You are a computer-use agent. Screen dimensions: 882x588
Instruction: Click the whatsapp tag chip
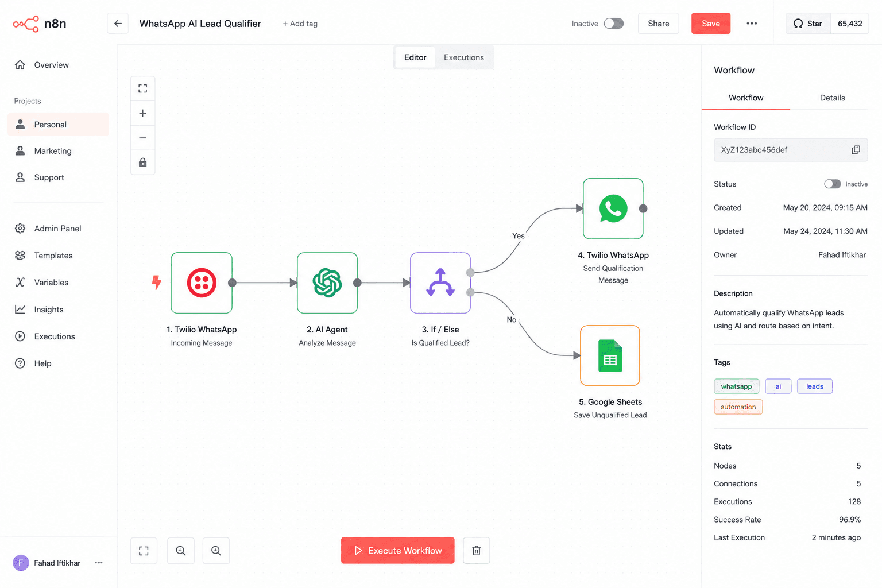point(736,386)
